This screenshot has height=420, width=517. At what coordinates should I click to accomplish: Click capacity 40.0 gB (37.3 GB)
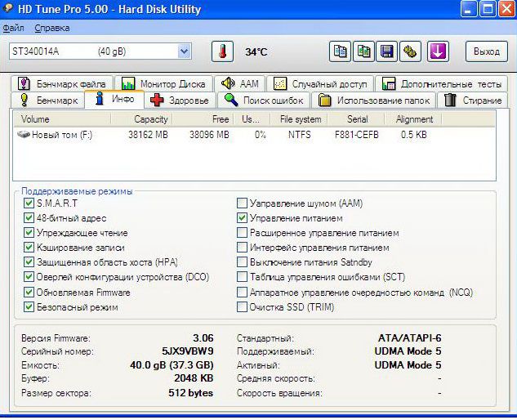click(x=172, y=365)
